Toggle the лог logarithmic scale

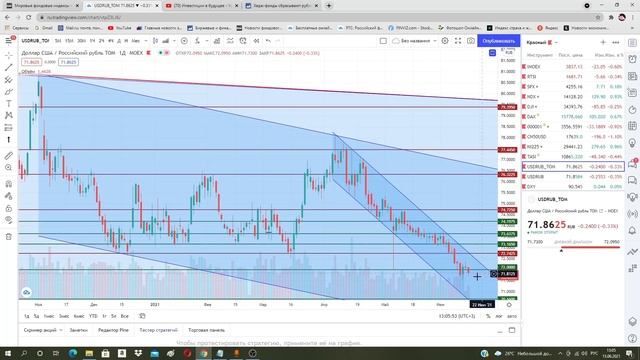tap(499, 316)
